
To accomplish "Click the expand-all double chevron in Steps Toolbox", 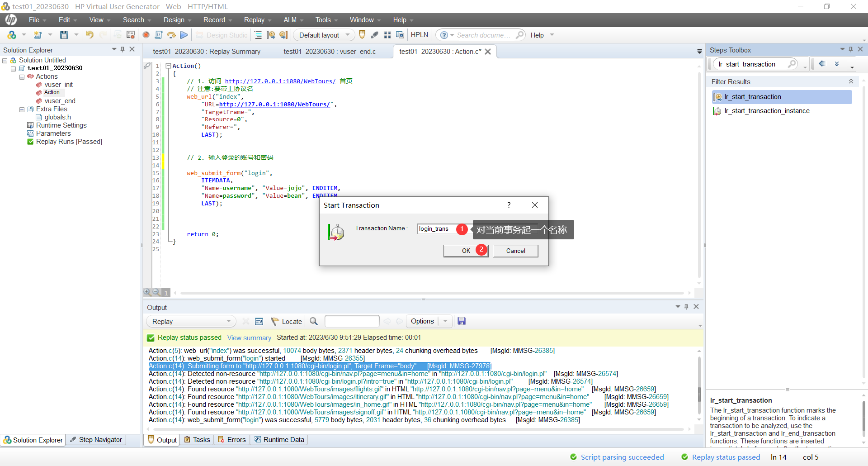I will [x=837, y=64].
